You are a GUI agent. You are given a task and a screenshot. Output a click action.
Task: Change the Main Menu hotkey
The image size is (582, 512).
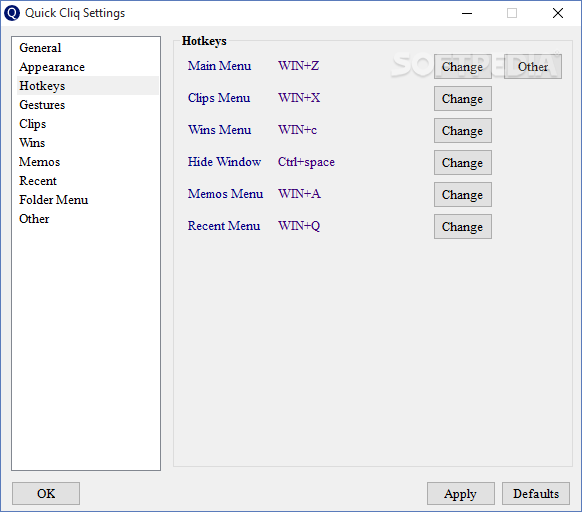coord(463,66)
